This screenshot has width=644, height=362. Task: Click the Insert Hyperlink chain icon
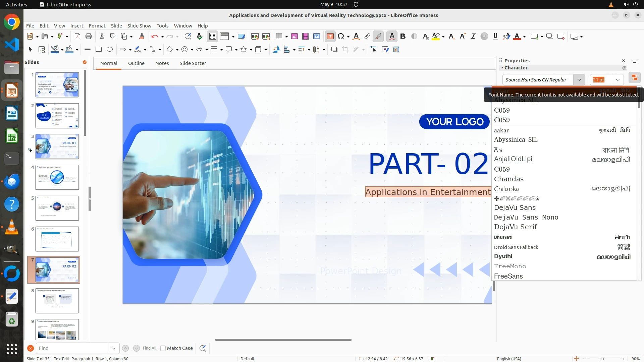click(367, 37)
